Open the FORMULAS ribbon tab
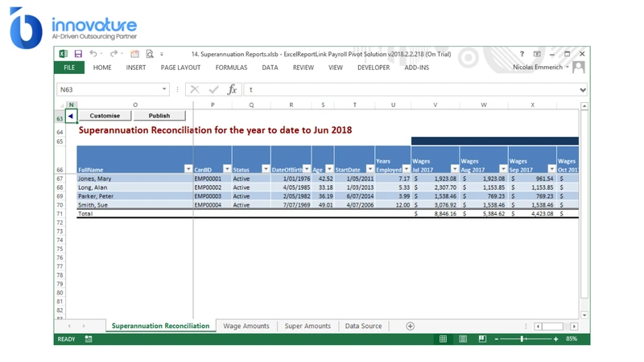 [x=231, y=68]
